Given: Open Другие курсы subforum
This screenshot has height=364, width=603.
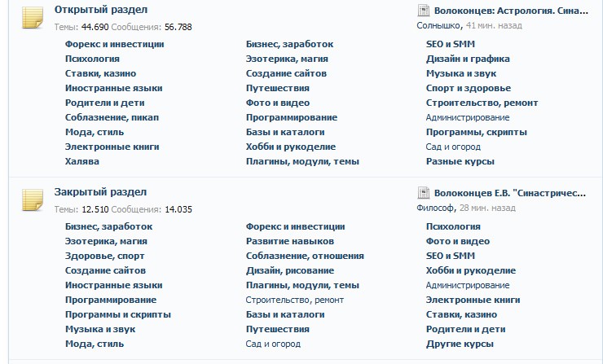Looking at the screenshot, I should [460, 344].
